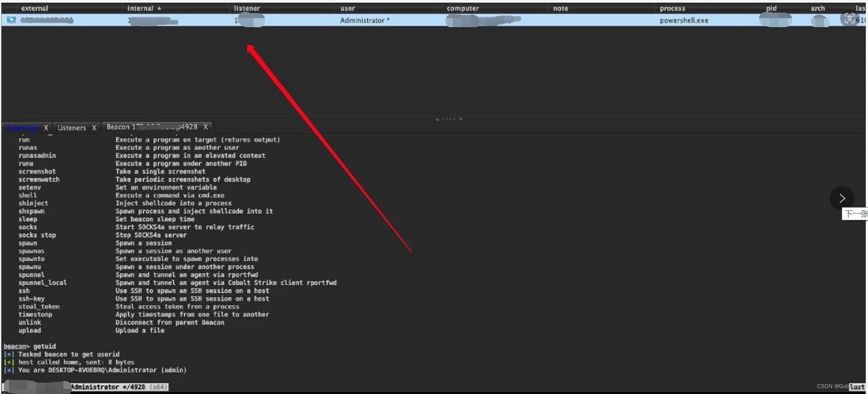Click 'You are DESKTOP-8VOEBRQ\Administrator (admin)' output
The height and width of the screenshot is (394, 868).
point(102,370)
